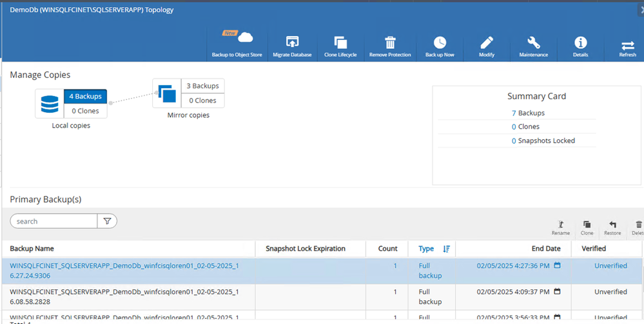Open the Maintenance wrench tool
644x324 pixels.
pyautogui.click(x=534, y=44)
